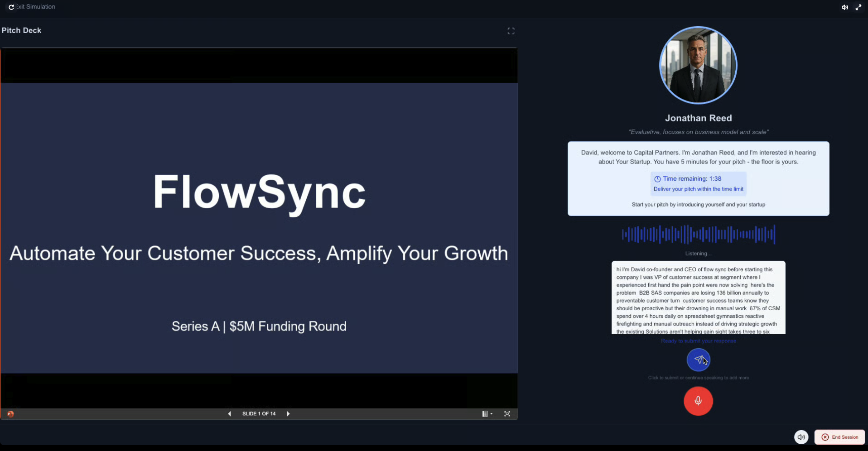Image resolution: width=868 pixels, height=451 pixels.
Task: Click the FlowSync title on the slide
Action: tap(259, 192)
